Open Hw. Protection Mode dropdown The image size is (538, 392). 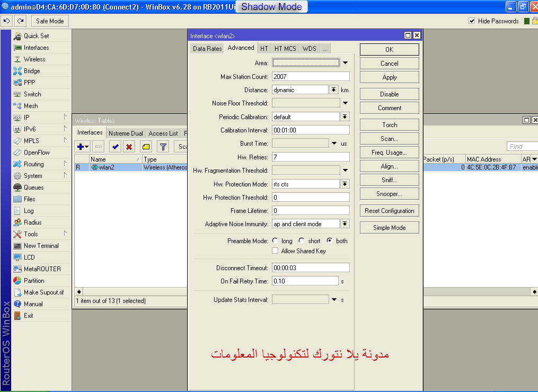tap(345, 184)
